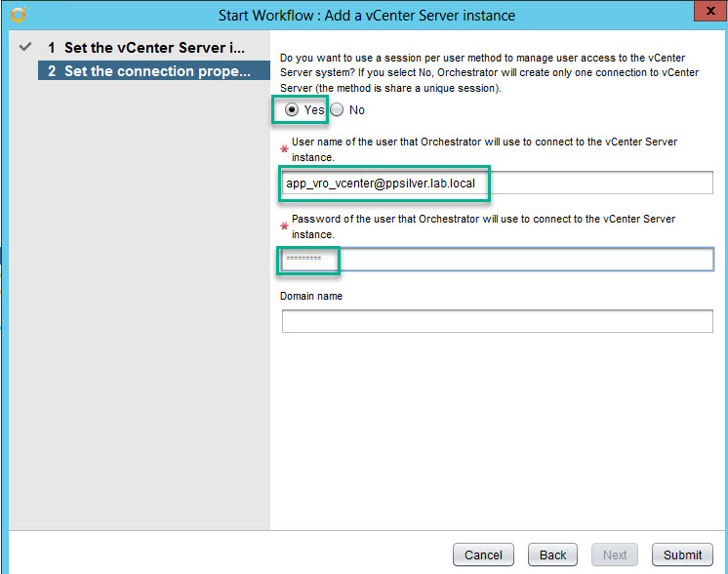The image size is (728, 574).
Task: Submit the workflow
Action: coord(682,554)
